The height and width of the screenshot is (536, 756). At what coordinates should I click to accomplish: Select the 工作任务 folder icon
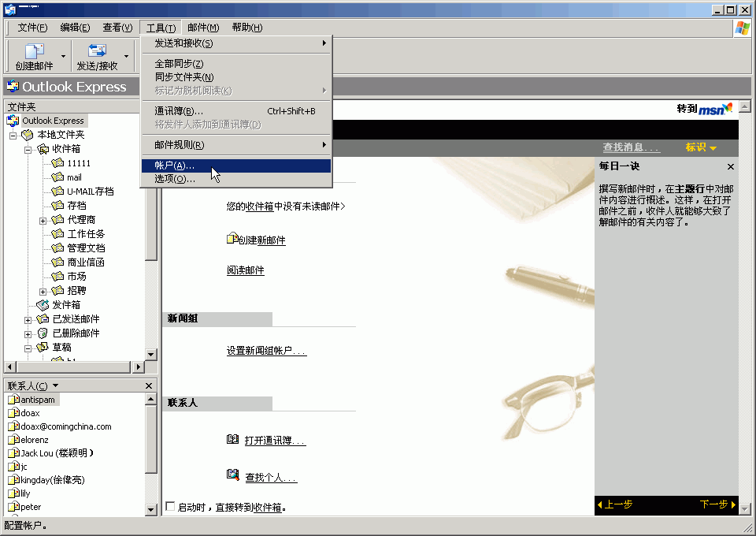tap(57, 234)
